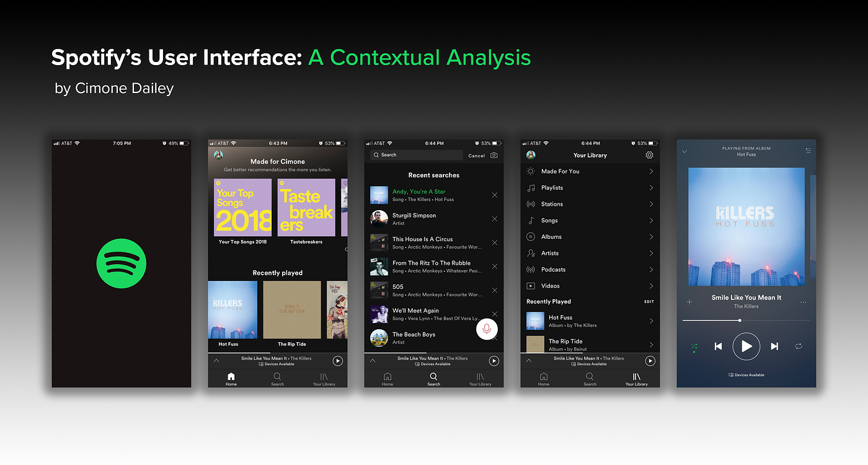Cancel the current search
868x465 pixels.
pyautogui.click(x=476, y=155)
